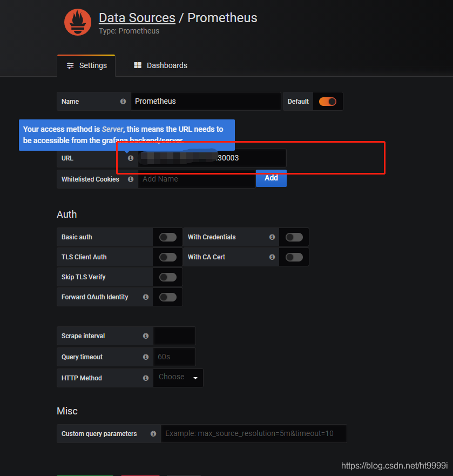Image resolution: width=453 pixels, height=476 pixels.
Task: Toggle the Default data source switch
Action: 328,102
